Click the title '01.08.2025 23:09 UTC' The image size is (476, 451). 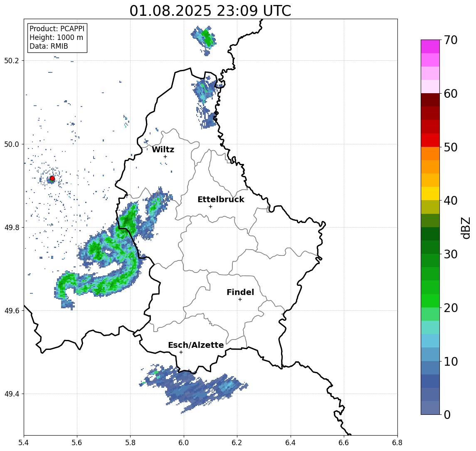(x=210, y=11)
